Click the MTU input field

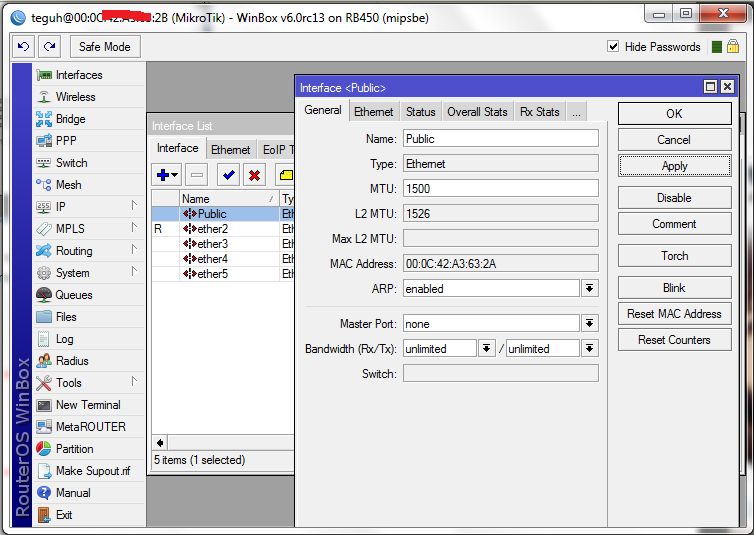tap(501, 188)
